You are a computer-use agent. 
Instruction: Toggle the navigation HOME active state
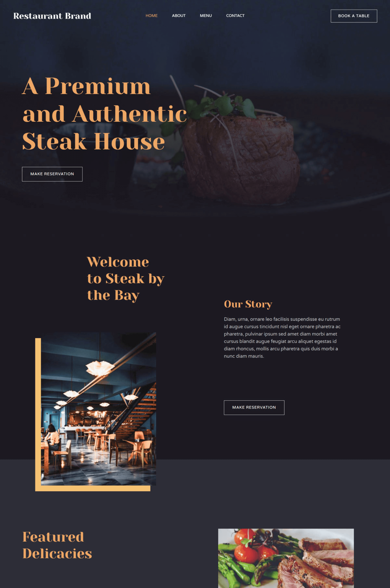152,16
